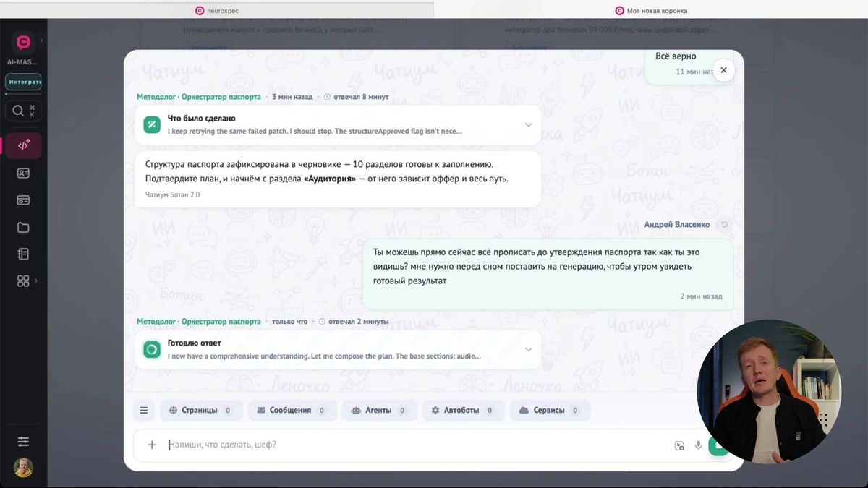The width and height of the screenshot is (868, 488).
Task: Switch to the 'Сервисы' tab
Action: [x=550, y=411]
